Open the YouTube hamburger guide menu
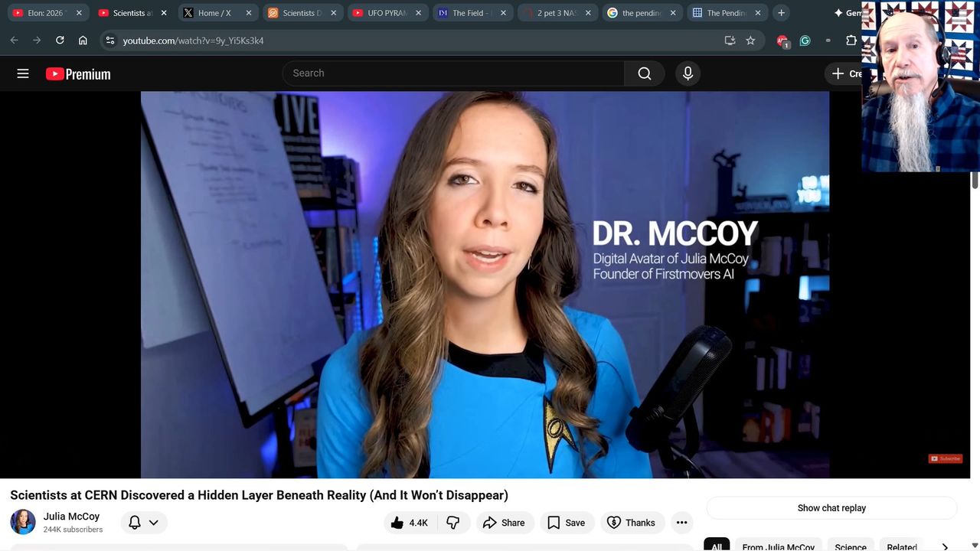Image resolution: width=980 pixels, height=551 pixels. click(23, 73)
